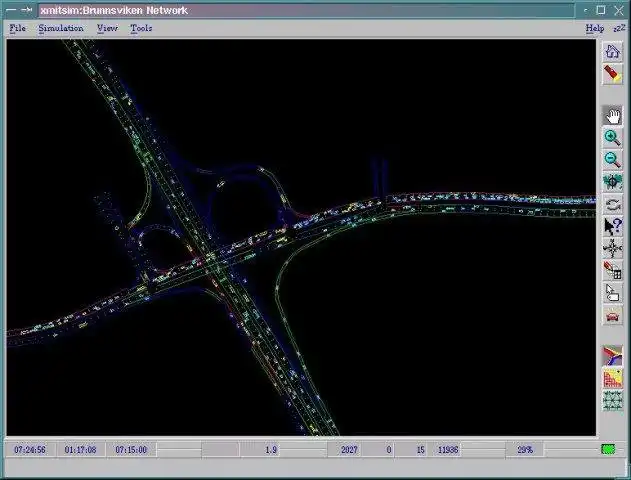Activate the hand pan tool

(612, 116)
